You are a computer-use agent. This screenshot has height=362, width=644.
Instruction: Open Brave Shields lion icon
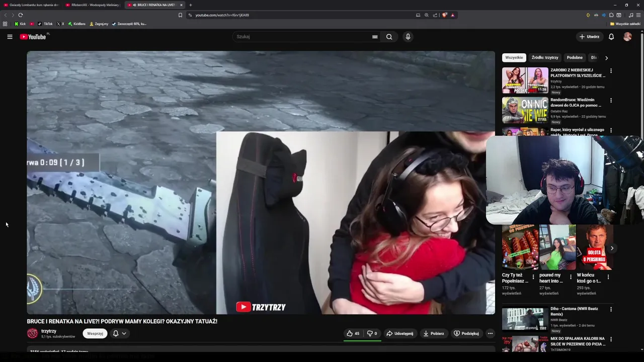pos(444,15)
